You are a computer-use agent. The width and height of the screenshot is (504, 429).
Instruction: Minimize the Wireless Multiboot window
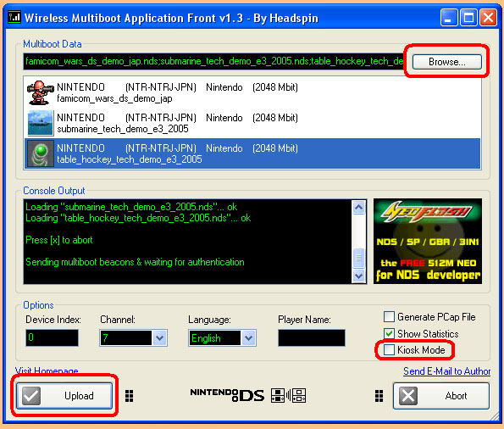tap(449, 17)
